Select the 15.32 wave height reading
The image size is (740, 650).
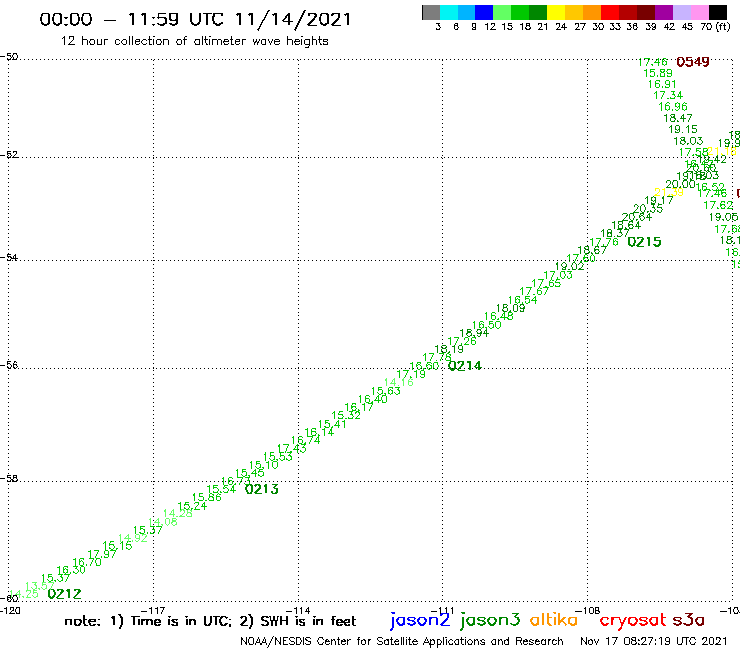(x=346, y=415)
